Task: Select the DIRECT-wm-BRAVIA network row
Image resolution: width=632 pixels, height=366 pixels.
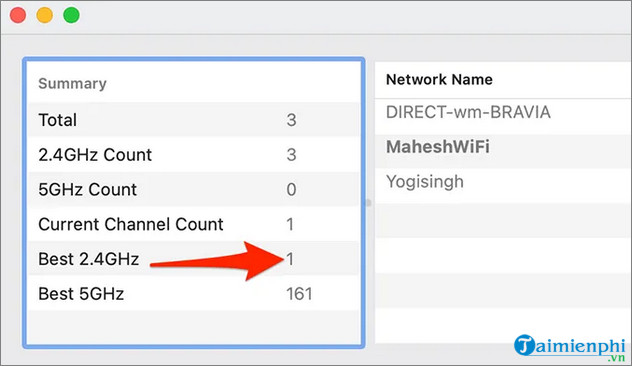Action: point(503,116)
